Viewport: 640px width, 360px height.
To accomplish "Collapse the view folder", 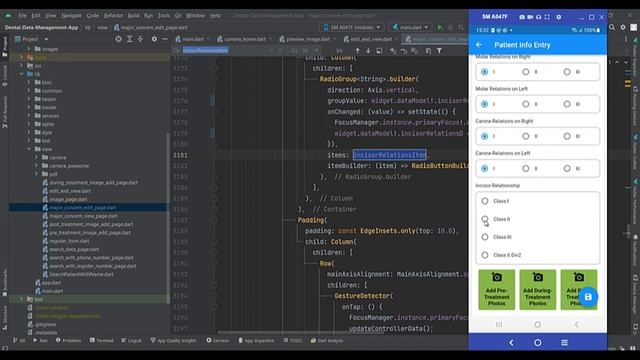I will [29, 149].
